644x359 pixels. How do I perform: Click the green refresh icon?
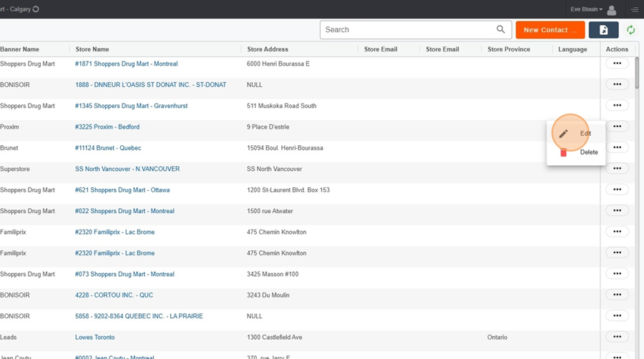(x=630, y=30)
